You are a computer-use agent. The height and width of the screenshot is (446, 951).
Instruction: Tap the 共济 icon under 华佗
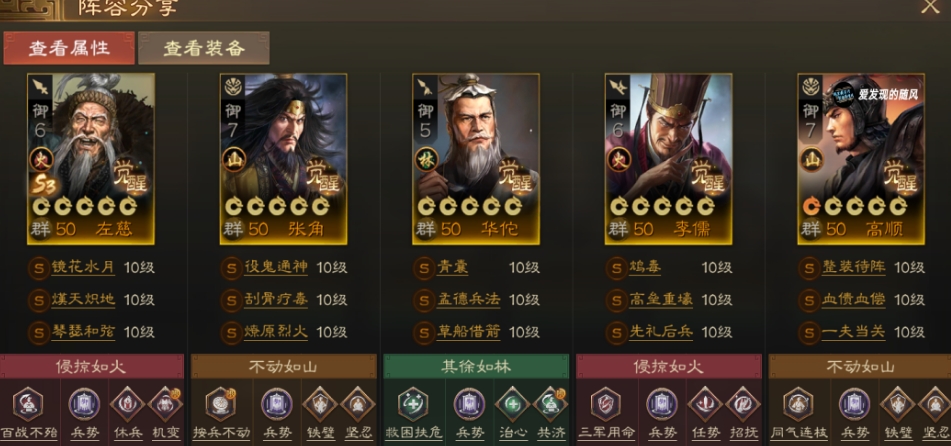pyautogui.click(x=551, y=404)
